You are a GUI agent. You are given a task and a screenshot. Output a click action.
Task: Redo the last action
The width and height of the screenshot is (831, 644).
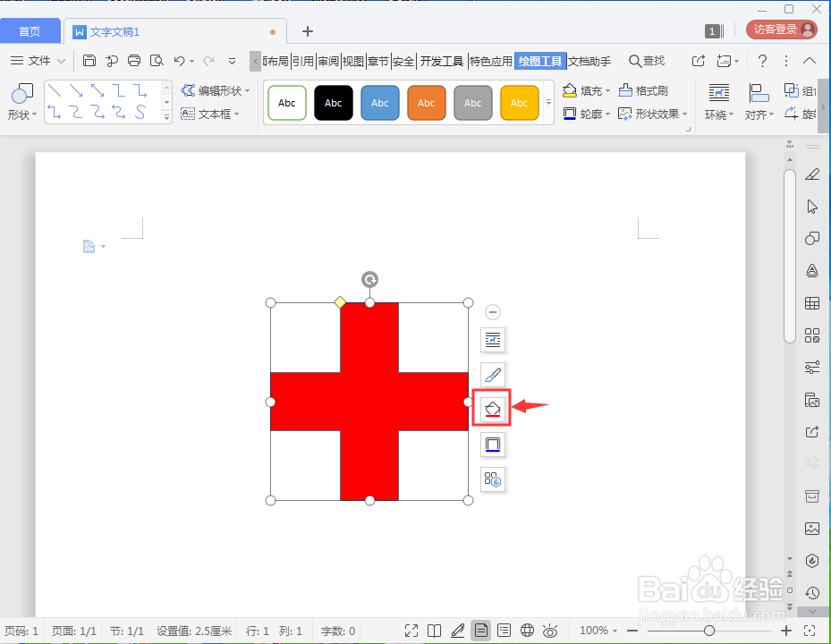208,61
